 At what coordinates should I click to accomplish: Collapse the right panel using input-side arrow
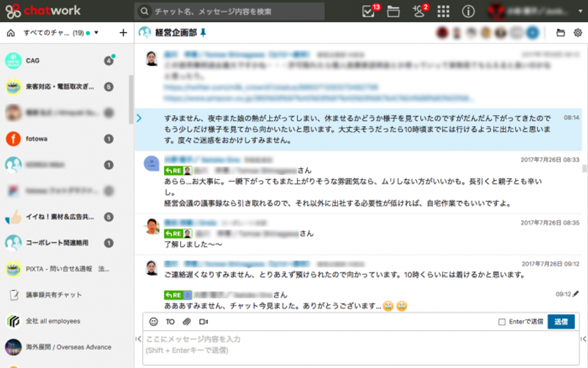584,339
